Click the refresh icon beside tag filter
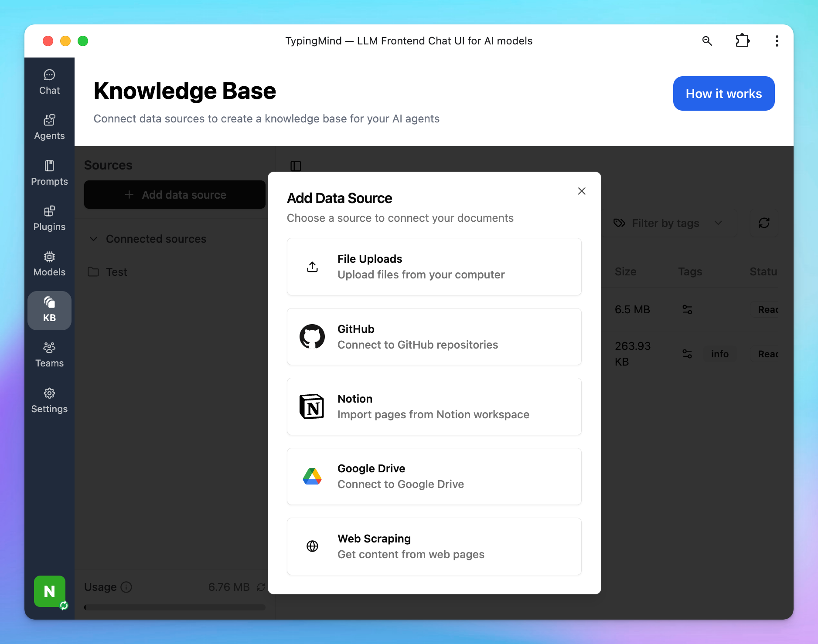 coord(764,223)
